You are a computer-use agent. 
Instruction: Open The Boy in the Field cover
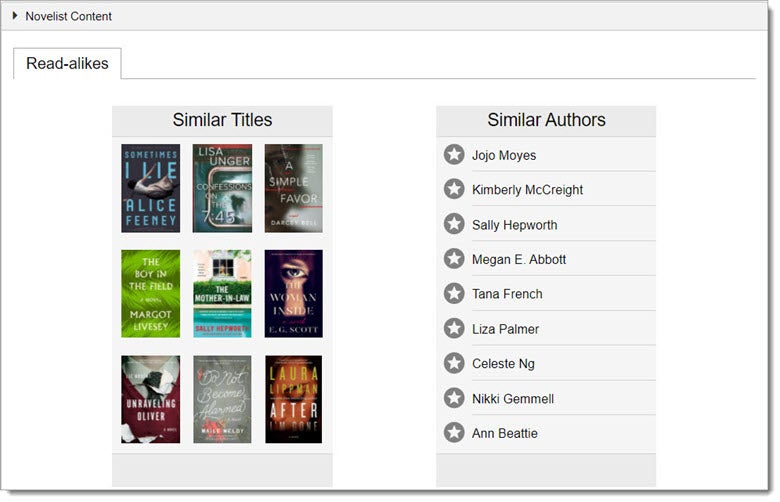(151, 294)
